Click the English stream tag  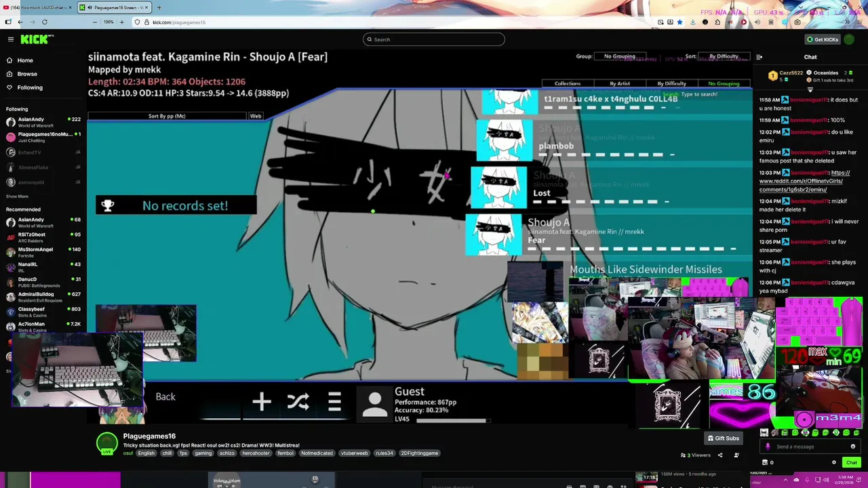tap(146, 453)
